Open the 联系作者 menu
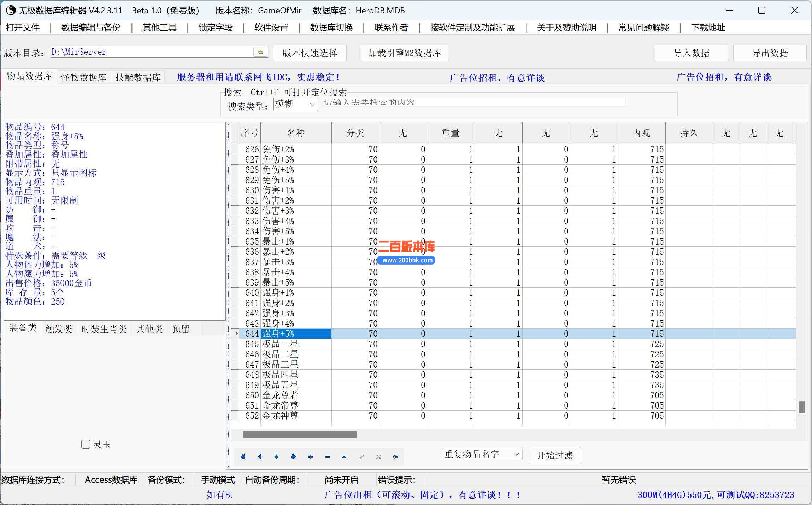812x505 pixels. pos(391,28)
